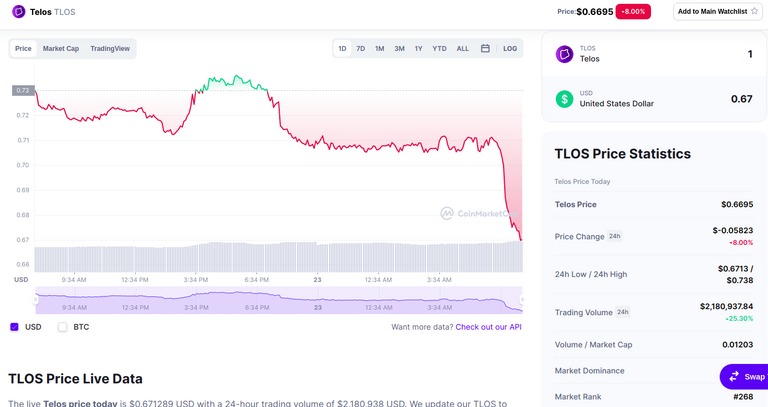Click the -$0.05823 price change value
The height and width of the screenshot is (407, 768).
(733, 230)
